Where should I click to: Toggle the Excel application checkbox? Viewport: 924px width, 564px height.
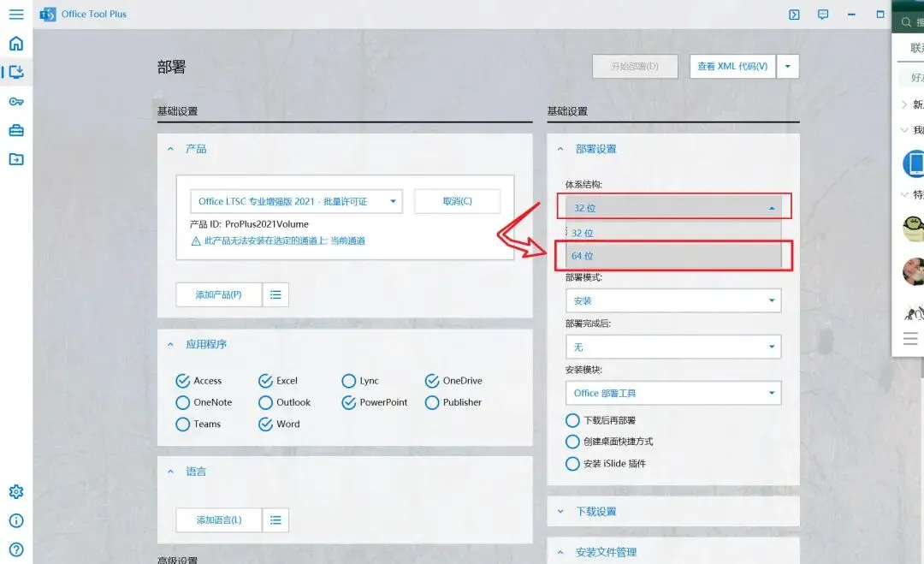tap(265, 381)
